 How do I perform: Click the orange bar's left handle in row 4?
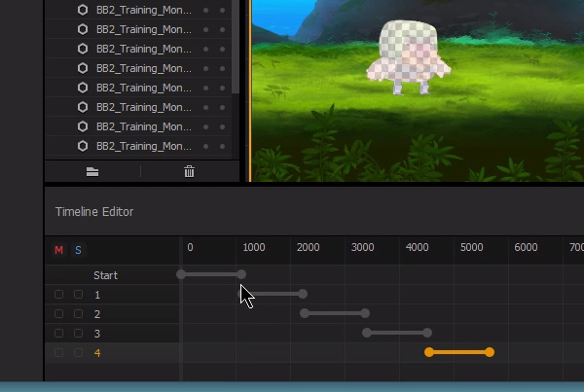pyautogui.click(x=429, y=352)
